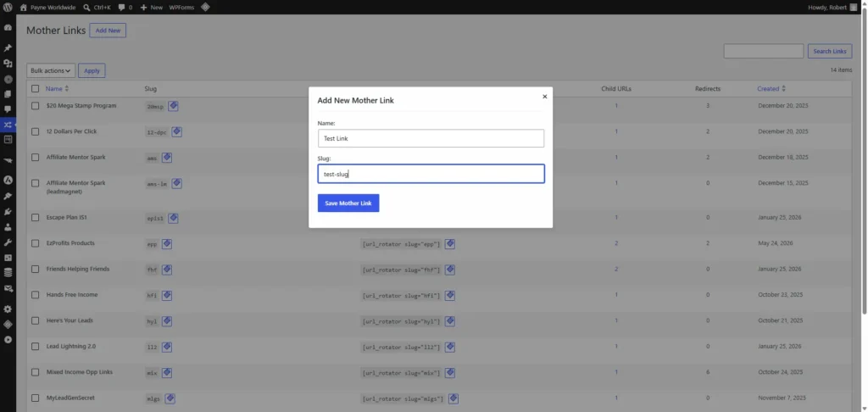Check the EzProfits Products row checkbox
Viewport: 868px width, 412px height.
click(x=36, y=243)
